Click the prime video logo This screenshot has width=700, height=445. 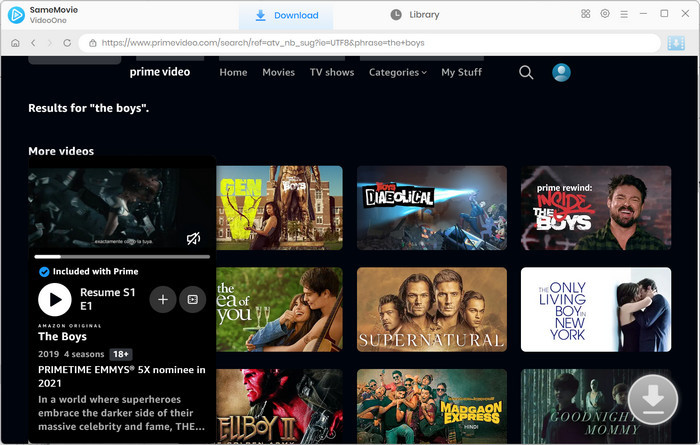(x=160, y=72)
